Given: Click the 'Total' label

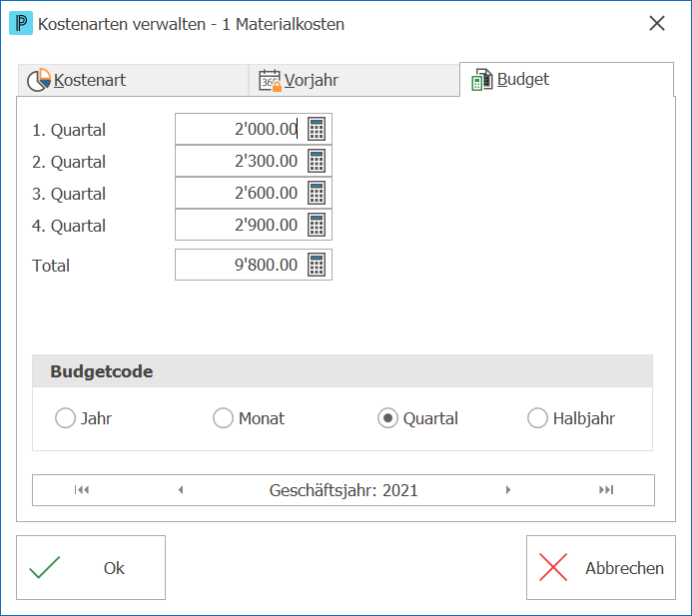Looking at the screenshot, I should pyautogui.click(x=51, y=266).
